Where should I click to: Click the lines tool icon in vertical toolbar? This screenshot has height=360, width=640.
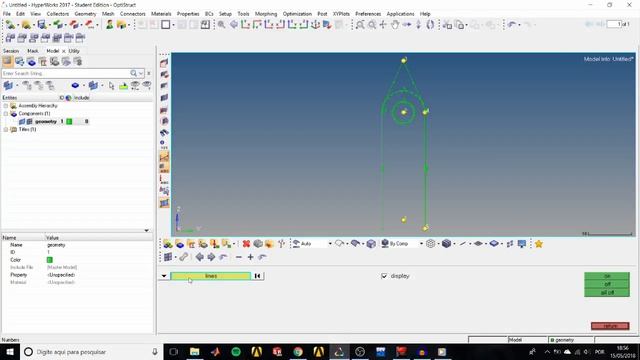pyautogui.click(x=164, y=157)
